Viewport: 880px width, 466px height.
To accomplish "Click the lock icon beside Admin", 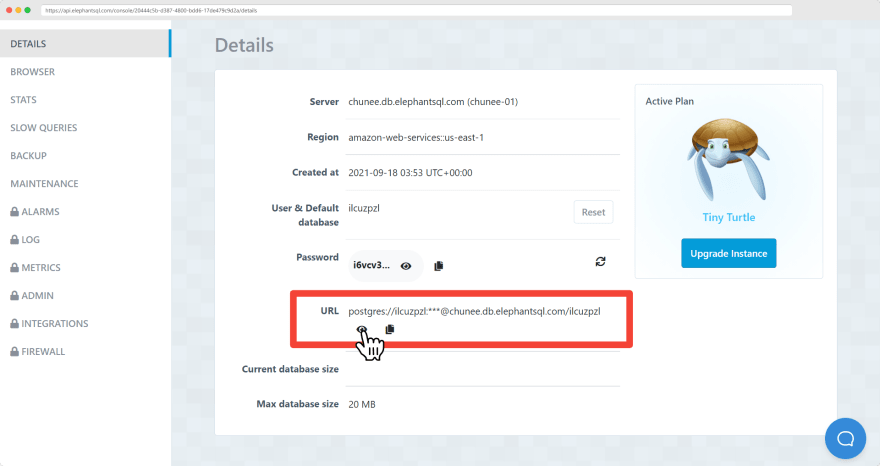I will [15, 295].
